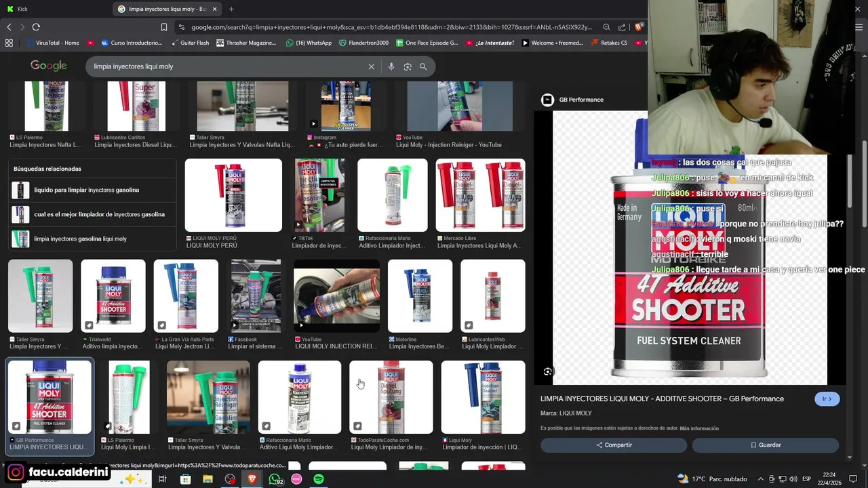Open the TikTok Limpiador de inyec... video thumbnail
868x488 pixels.
[319, 195]
